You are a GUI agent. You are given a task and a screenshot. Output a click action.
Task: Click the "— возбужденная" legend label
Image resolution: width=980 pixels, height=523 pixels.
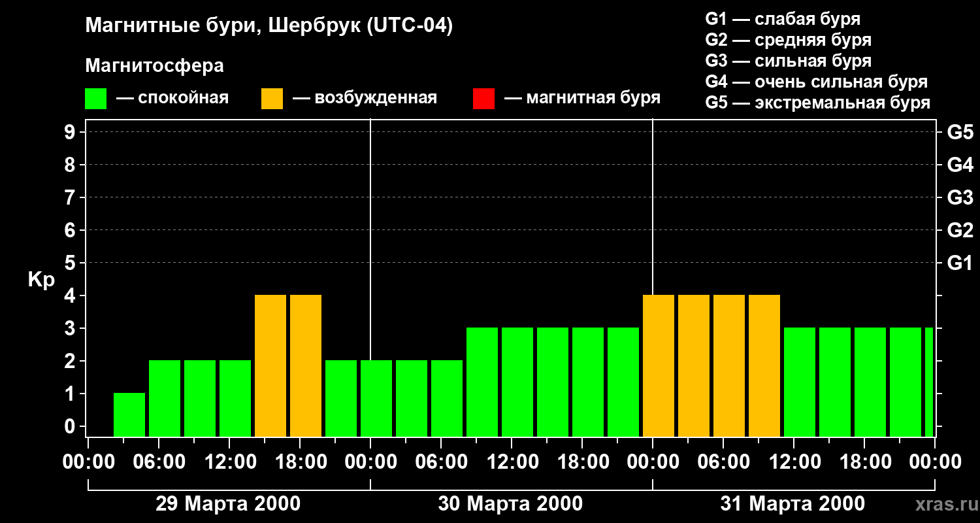(x=365, y=98)
